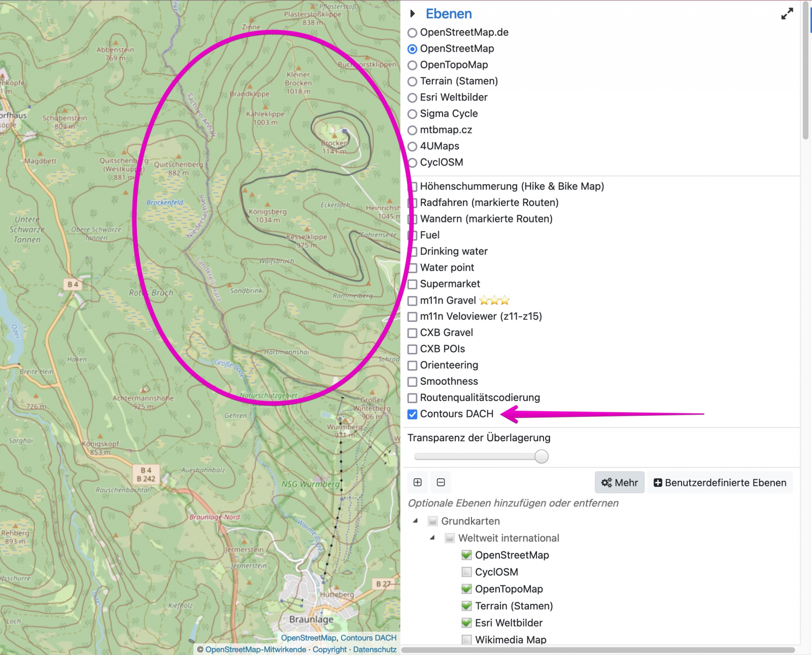The height and width of the screenshot is (655, 812).
Task: Click the fullscreen expand arrows icon
Action: pos(787,14)
